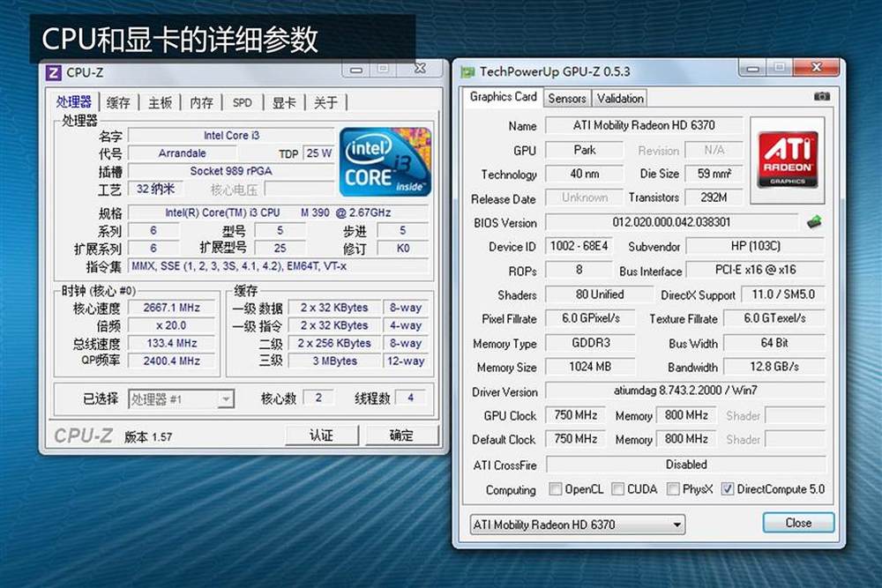882x588 pixels.
Task: Click the Memory Type value GDDR3
Action: (x=591, y=343)
